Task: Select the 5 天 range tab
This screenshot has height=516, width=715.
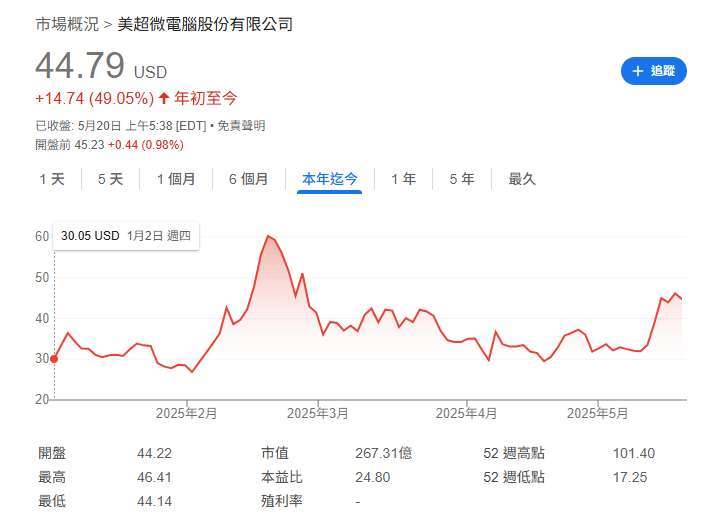Action: point(110,179)
